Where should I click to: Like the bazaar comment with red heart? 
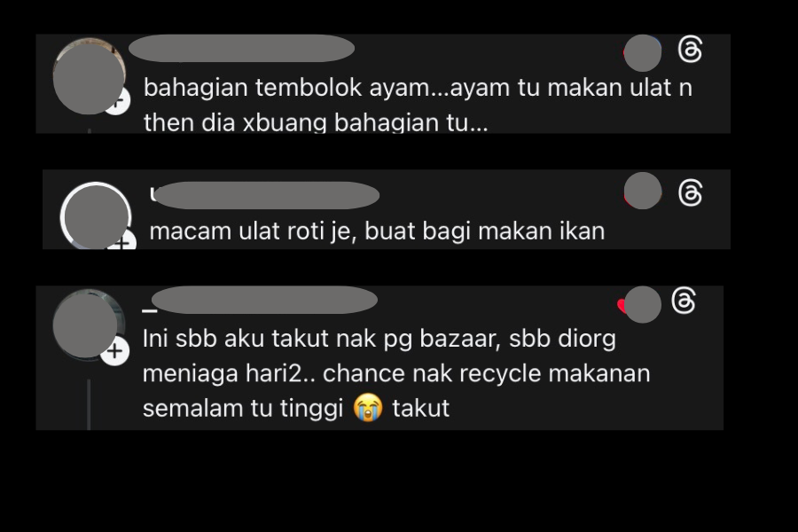point(622,305)
